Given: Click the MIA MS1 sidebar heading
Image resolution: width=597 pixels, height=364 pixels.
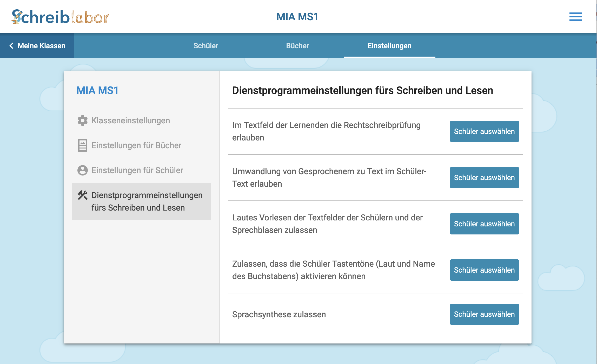Looking at the screenshot, I should 97,90.
